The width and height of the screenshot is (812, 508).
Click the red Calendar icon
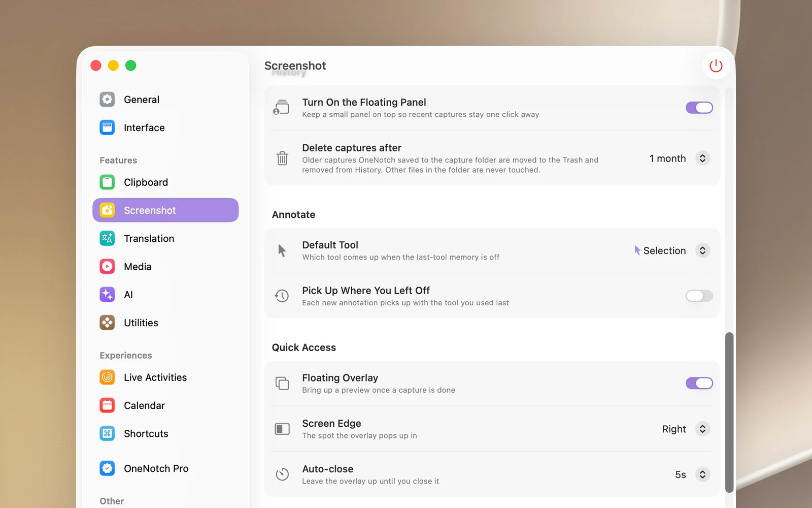(107, 405)
